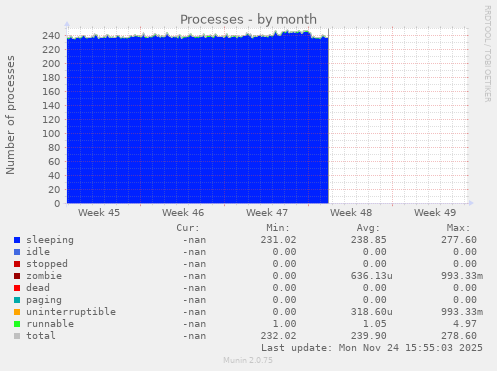
Task: Click total minimum value 232.02
Action: click(x=278, y=336)
